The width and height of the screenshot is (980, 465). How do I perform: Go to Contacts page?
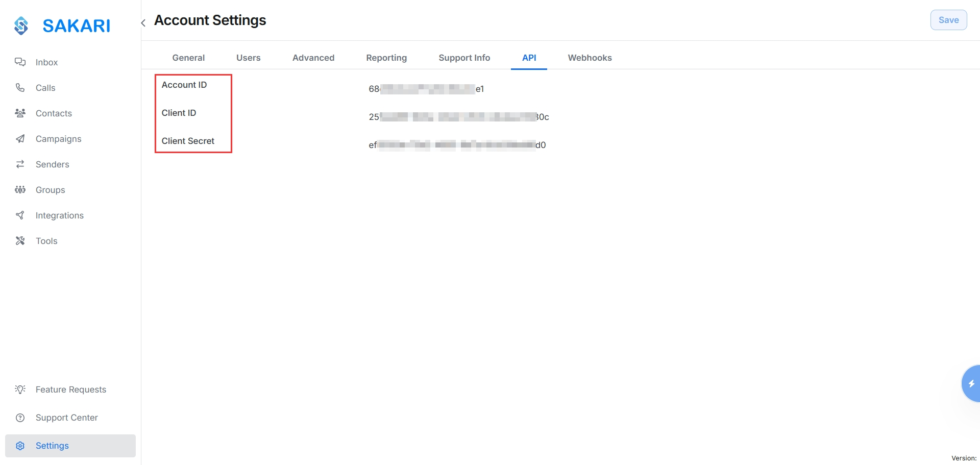(54, 113)
